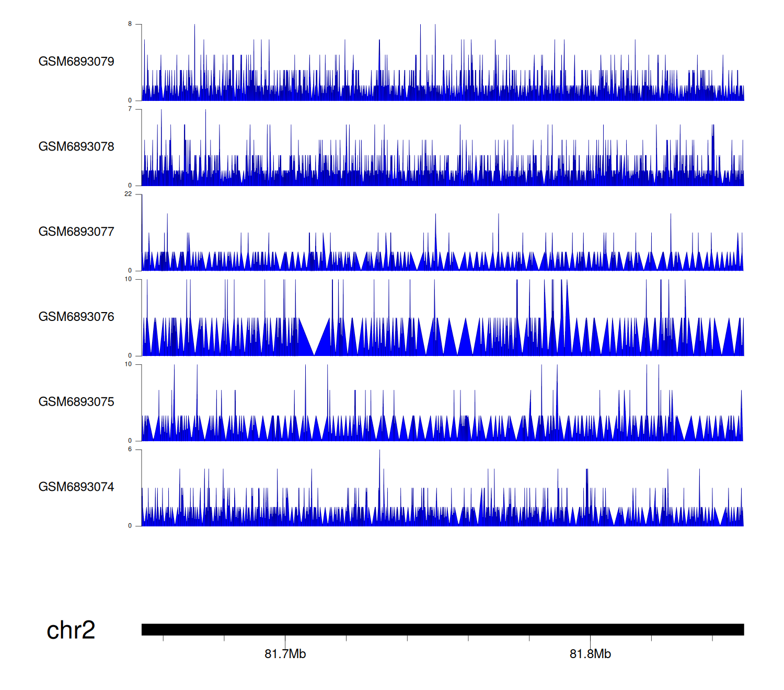Click the 81.7Mb axis position label
Screen dimensions: 784x690
tap(285, 654)
